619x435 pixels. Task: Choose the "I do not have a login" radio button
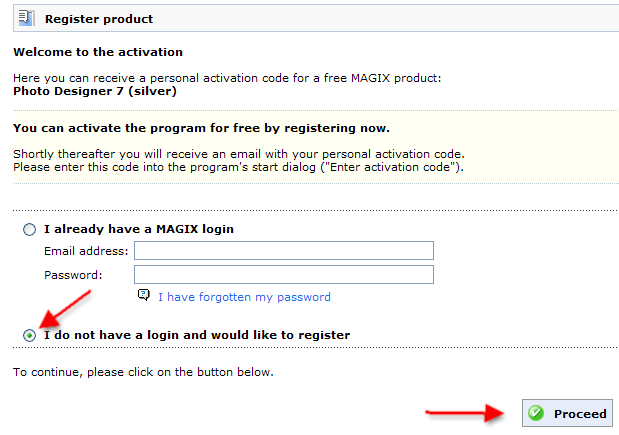pyautogui.click(x=30, y=335)
